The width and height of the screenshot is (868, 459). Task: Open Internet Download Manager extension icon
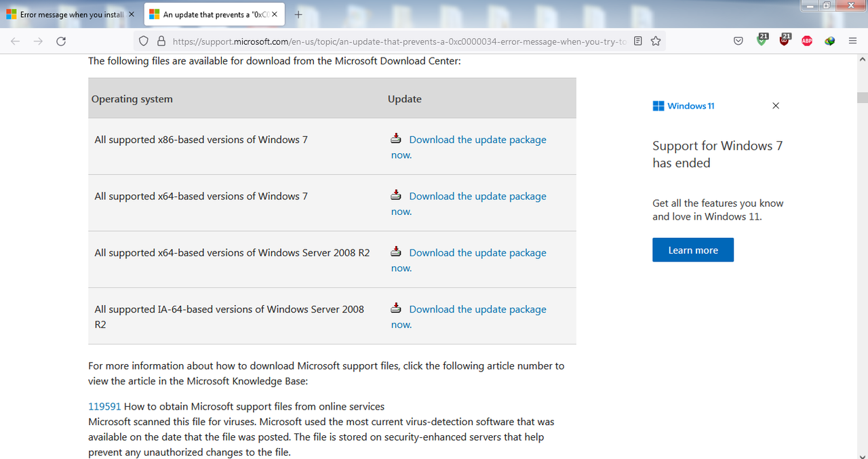pos(830,41)
